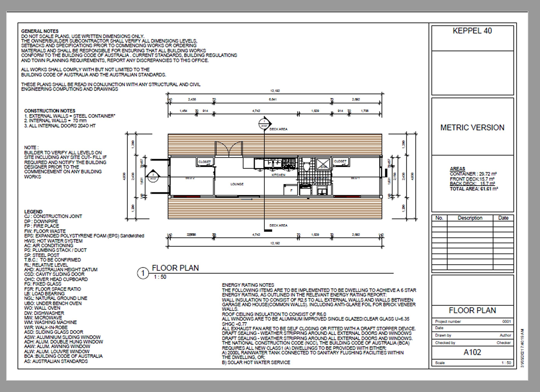Click the DECK AREA label below the plan
This screenshot has width=540, height=392.
(278, 225)
